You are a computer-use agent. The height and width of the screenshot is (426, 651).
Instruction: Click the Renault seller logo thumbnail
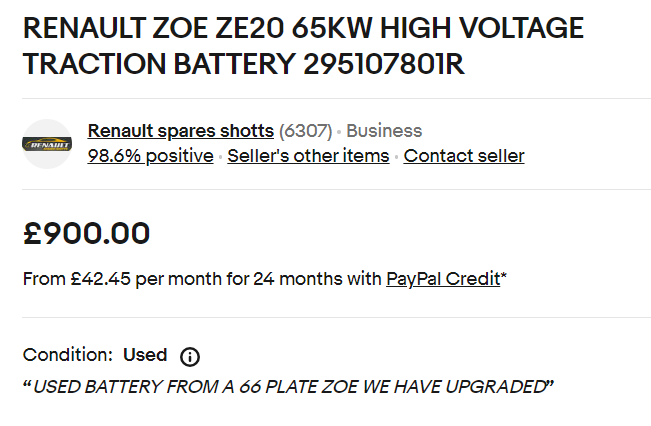click(x=47, y=144)
